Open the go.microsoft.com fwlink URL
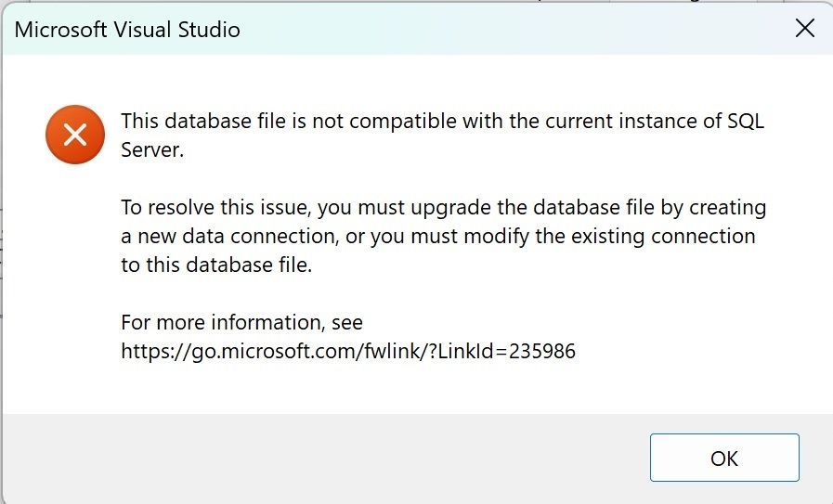Screen dimensions: 833x504 (x=348, y=351)
